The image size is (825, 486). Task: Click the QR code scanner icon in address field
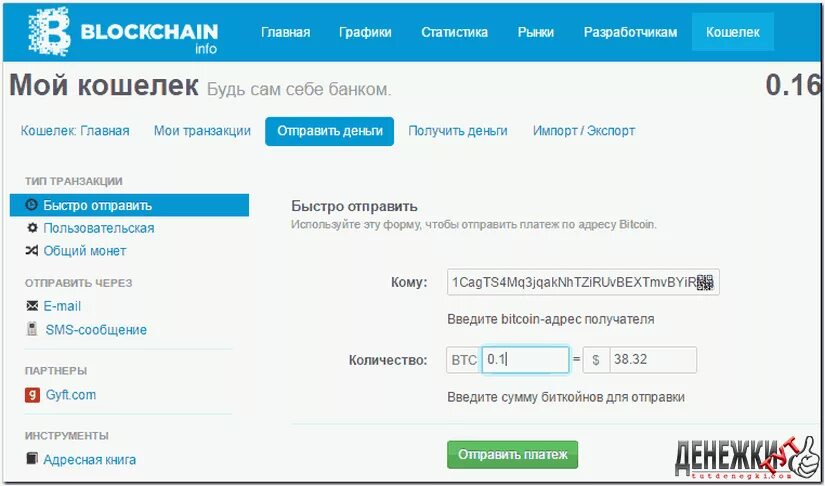coord(705,282)
